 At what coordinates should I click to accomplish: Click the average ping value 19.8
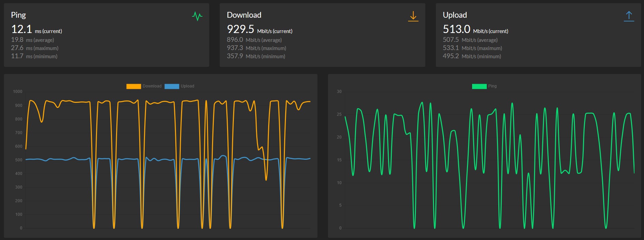tap(17, 40)
